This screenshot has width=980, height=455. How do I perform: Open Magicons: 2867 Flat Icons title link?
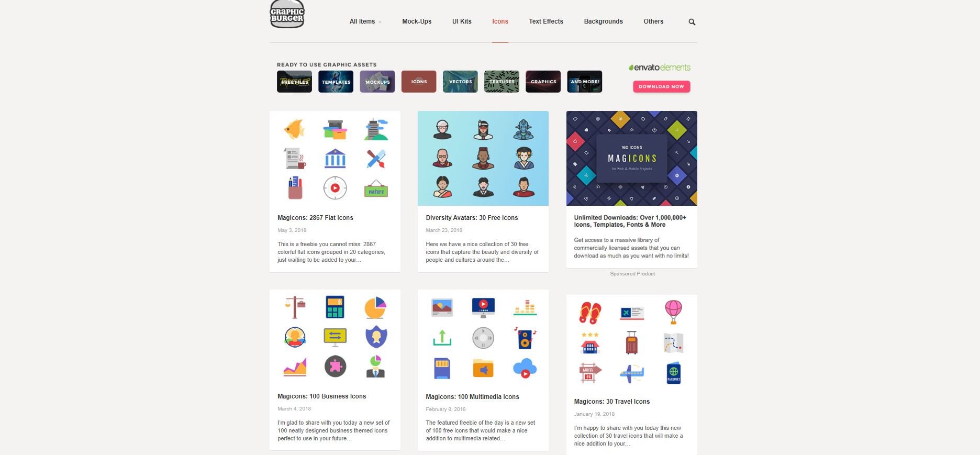coord(315,218)
